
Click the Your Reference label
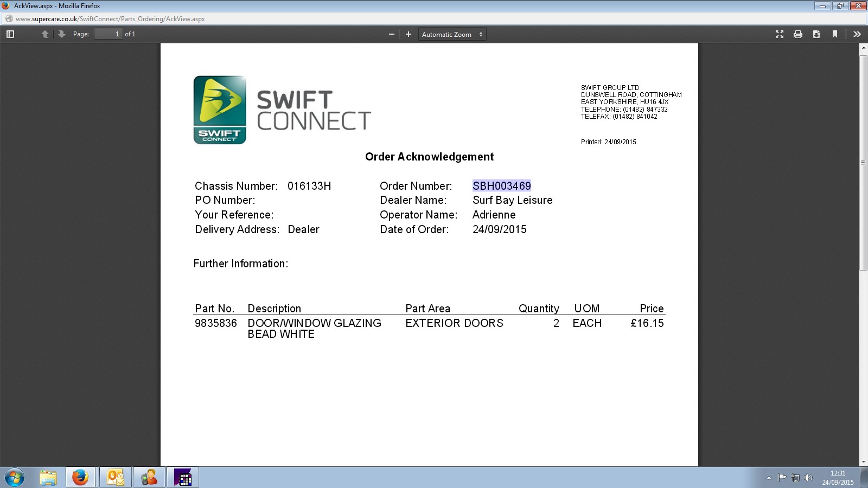tap(234, 215)
